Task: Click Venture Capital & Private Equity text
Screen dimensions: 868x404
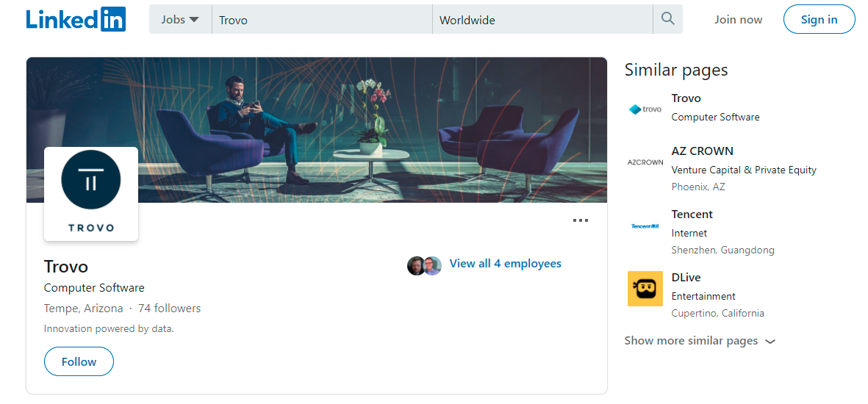Action: coord(744,170)
